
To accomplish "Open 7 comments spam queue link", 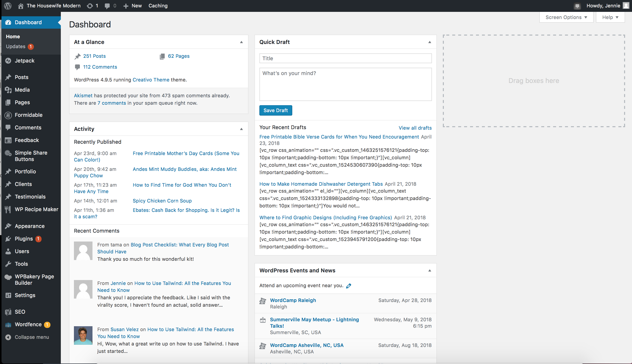I will pos(112,103).
